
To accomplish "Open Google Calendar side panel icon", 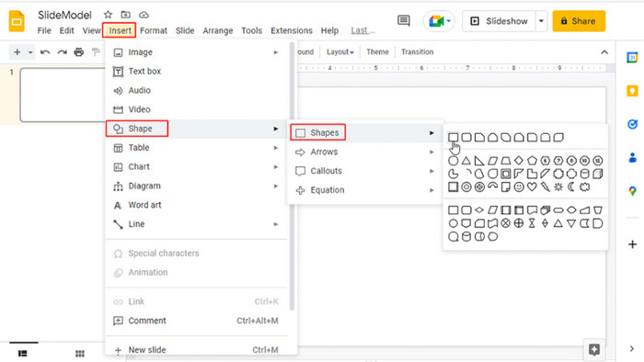I will [x=633, y=58].
